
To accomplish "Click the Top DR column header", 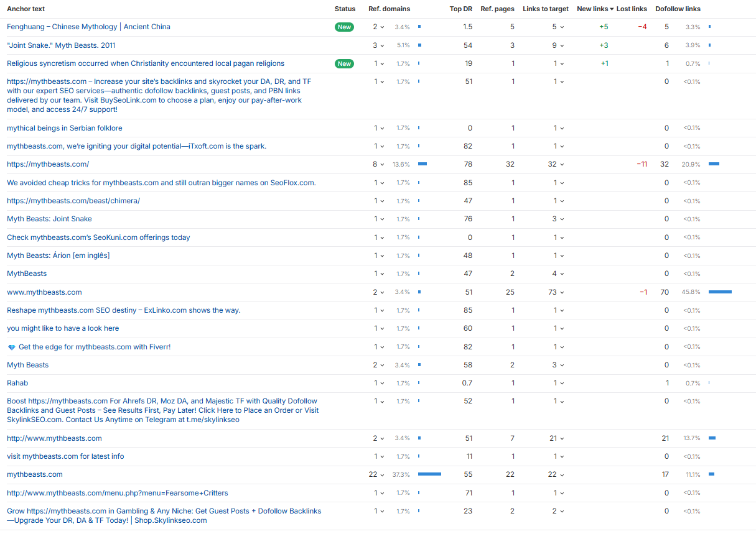I will (x=460, y=9).
